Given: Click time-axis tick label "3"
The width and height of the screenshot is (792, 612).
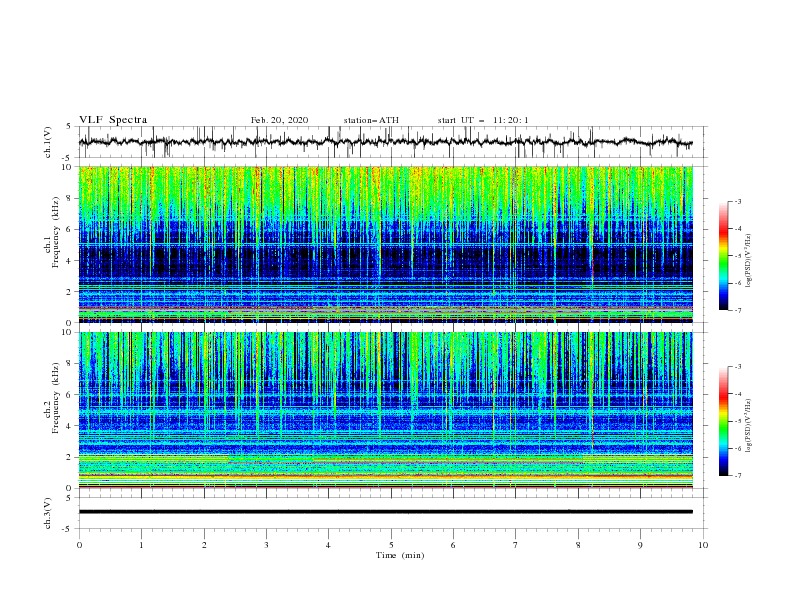Looking at the screenshot, I should point(266,545).
